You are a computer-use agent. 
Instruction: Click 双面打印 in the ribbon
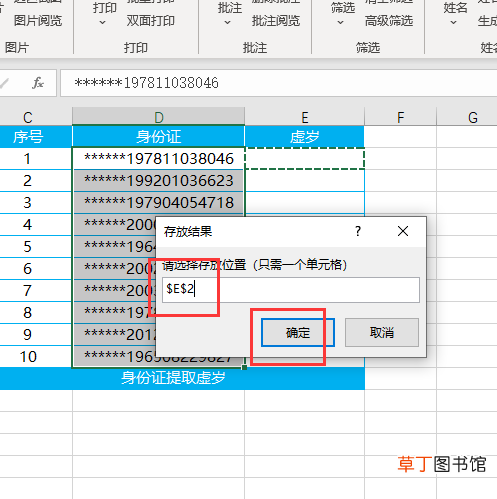pos(151,21)
